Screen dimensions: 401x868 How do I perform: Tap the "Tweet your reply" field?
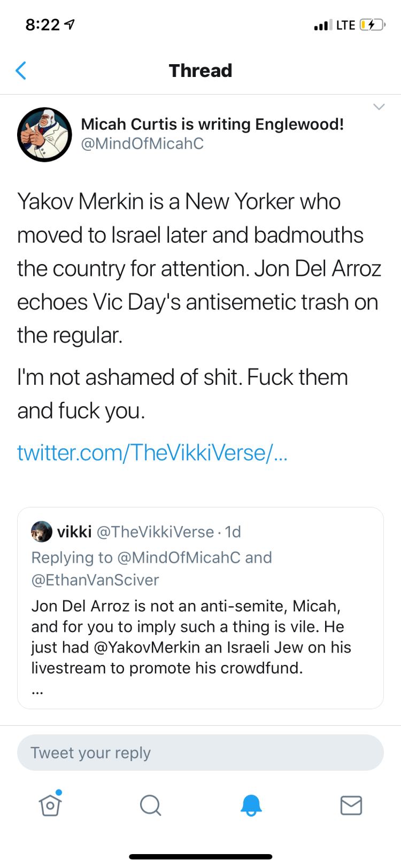200,753
